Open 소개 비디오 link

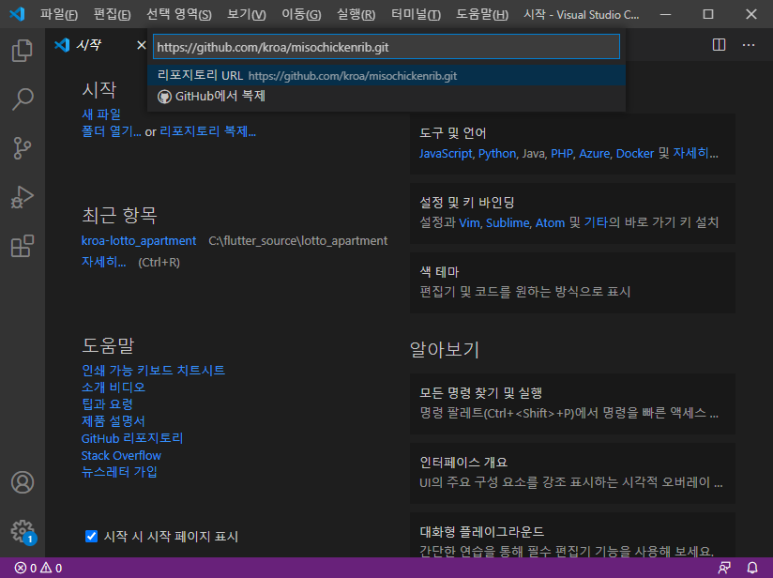(113, 387)
